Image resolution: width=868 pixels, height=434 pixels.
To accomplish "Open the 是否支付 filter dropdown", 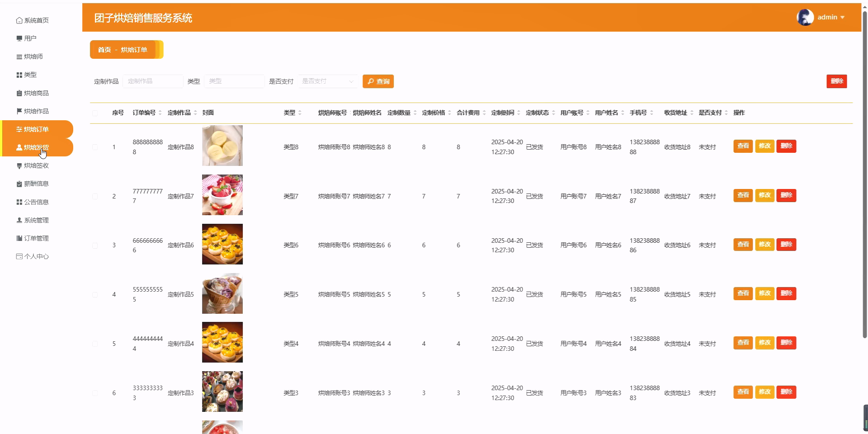I will [327, 81].
